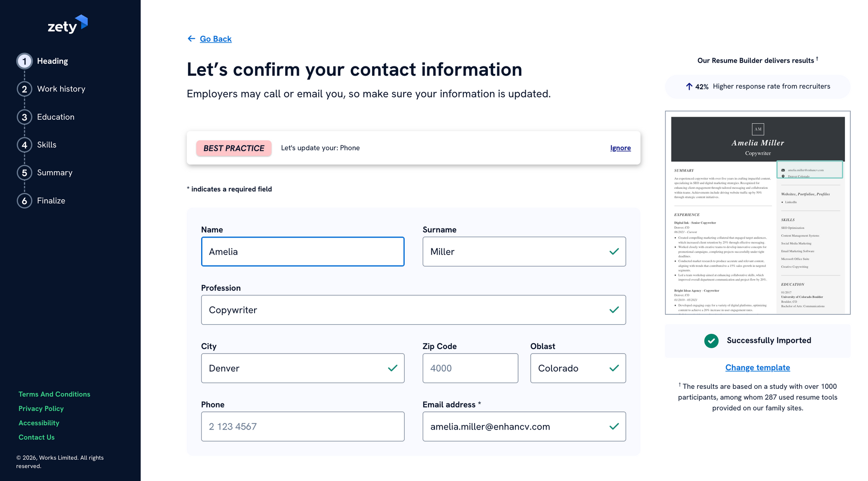
Task: Open Work history step
Action: 61,89
